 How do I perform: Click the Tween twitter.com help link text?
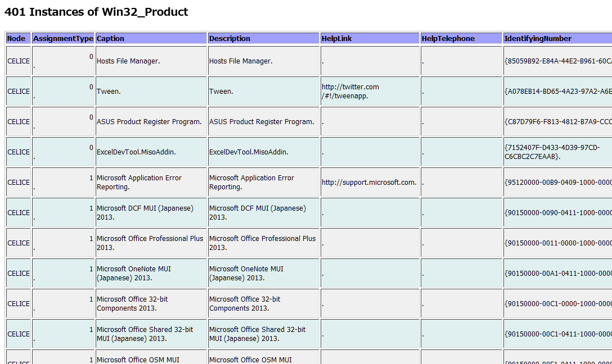[x=350, y=91]
